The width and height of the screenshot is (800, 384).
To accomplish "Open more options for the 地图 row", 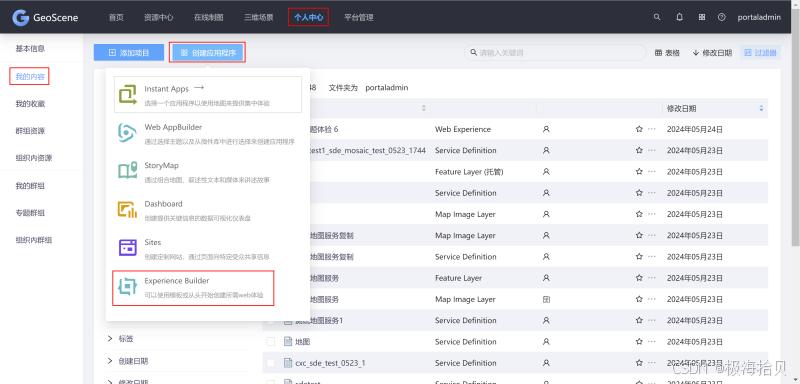I will click(x=652, y=342).
